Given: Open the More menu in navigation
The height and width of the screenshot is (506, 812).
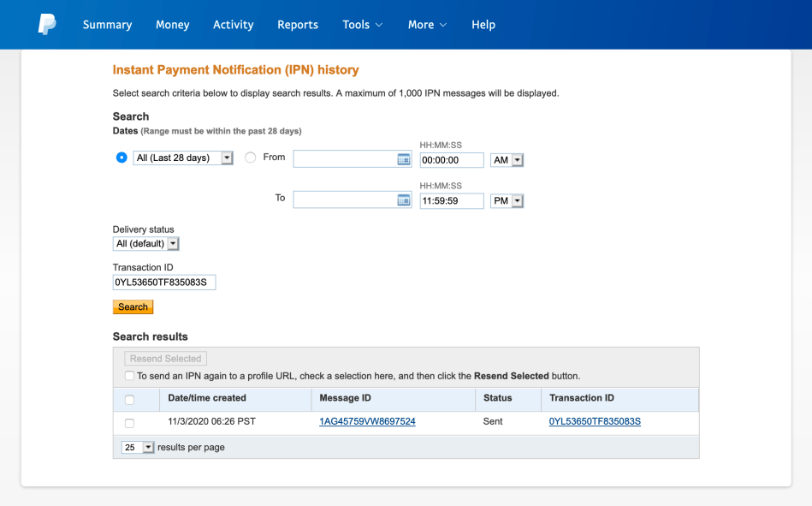Looking at the screenshot, I should pyautogui.click(x=427, y=25).
